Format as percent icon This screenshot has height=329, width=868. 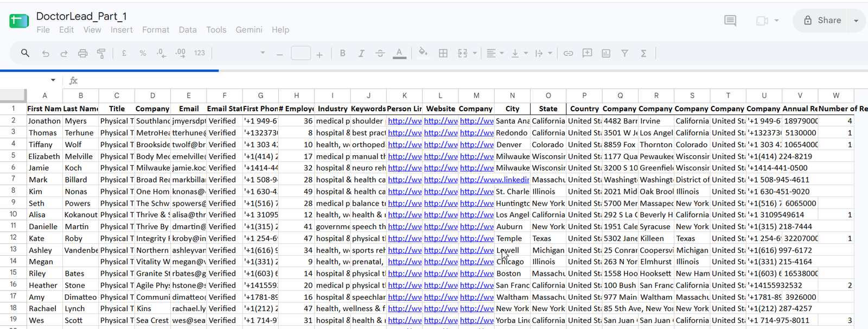[x=143, y=53]
